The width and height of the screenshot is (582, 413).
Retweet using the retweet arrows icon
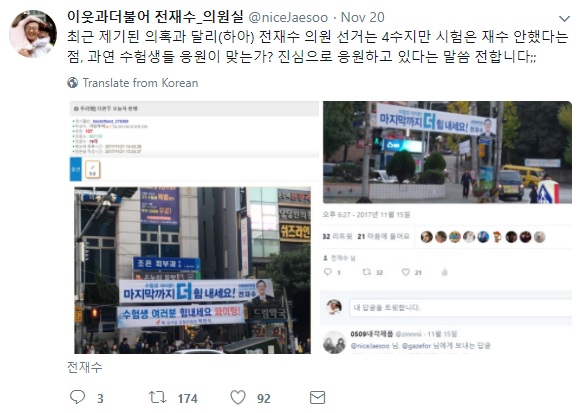157,397
